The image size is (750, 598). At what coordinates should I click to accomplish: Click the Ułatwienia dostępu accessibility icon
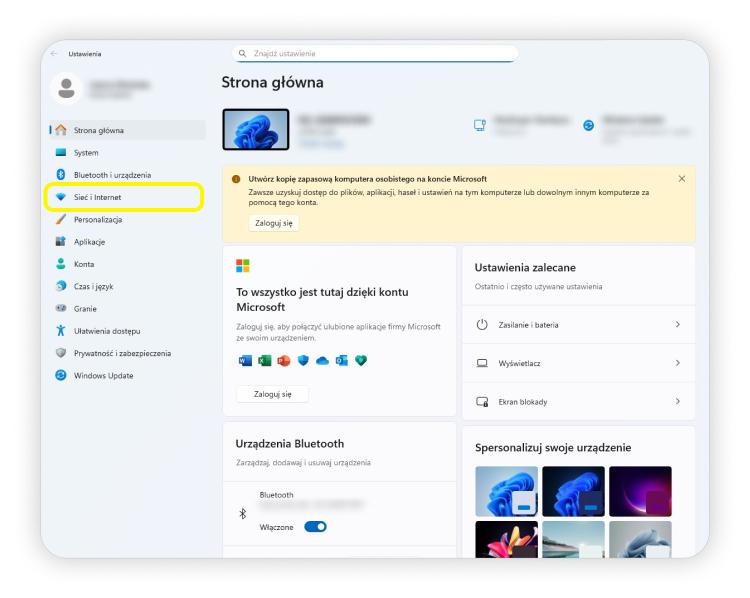coord(61,330)
